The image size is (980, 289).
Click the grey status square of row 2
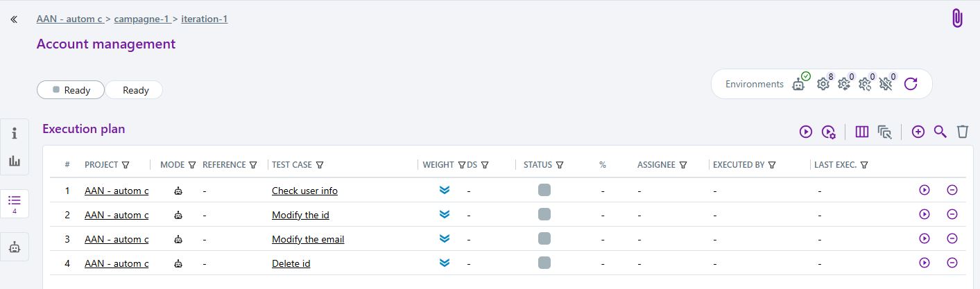544,214
